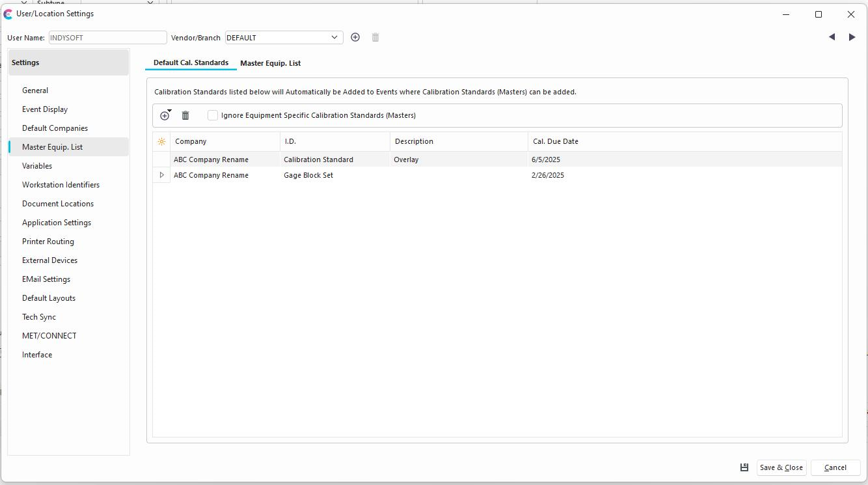868x485 pixels.
Task: Click the grid options sun icon
Action: [x=161, y=142]
